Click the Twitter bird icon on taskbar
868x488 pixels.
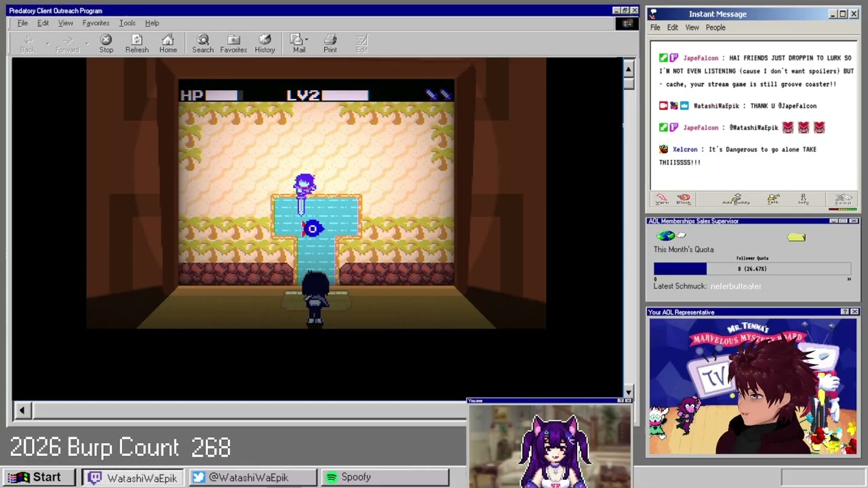click(198, 478)
